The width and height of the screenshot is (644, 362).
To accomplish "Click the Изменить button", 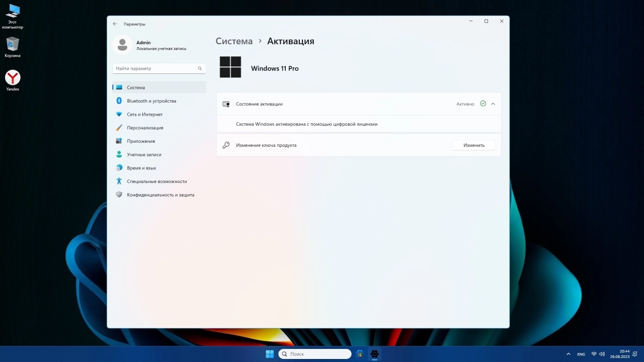I will click(x=474, y=145).
